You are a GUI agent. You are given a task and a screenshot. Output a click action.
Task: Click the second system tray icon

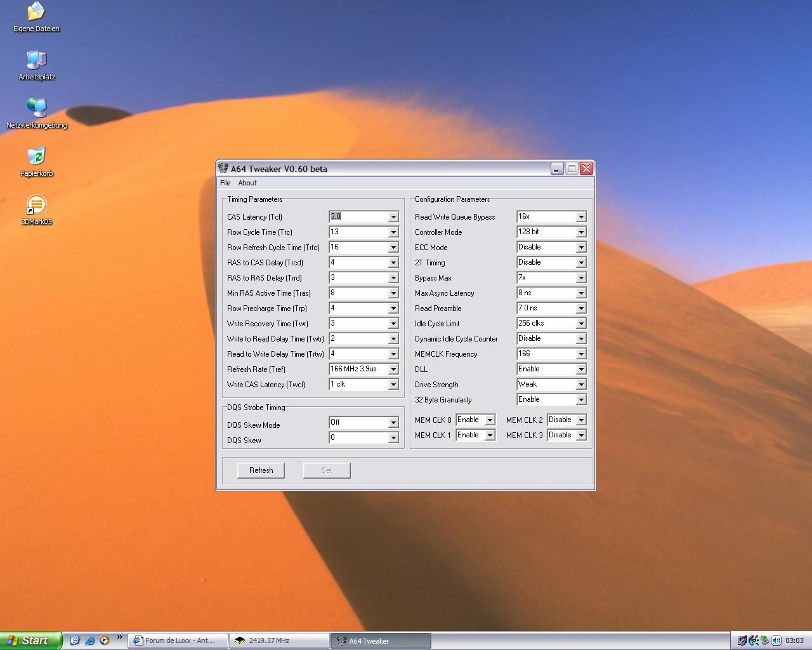[754, 640]
